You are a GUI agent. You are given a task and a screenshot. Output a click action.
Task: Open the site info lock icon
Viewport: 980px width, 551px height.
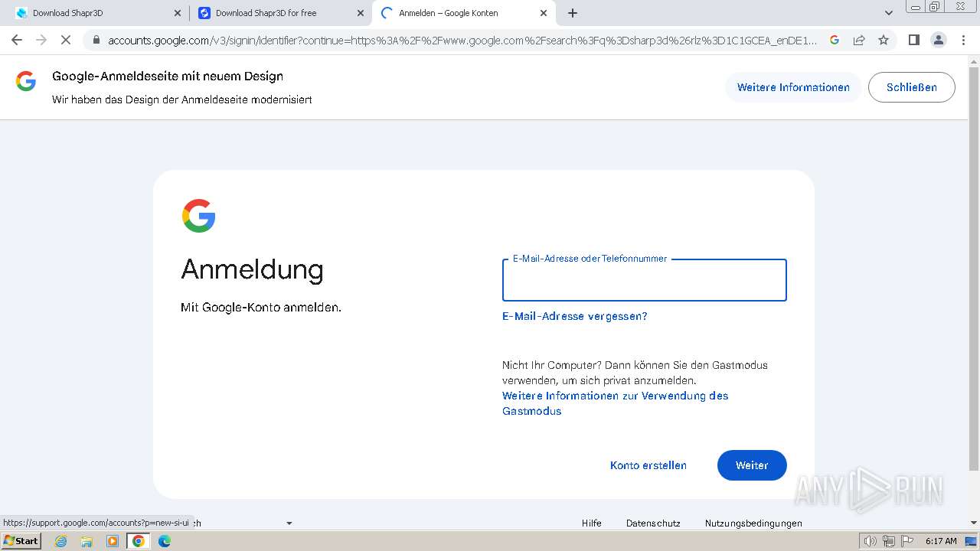[96, 40]
